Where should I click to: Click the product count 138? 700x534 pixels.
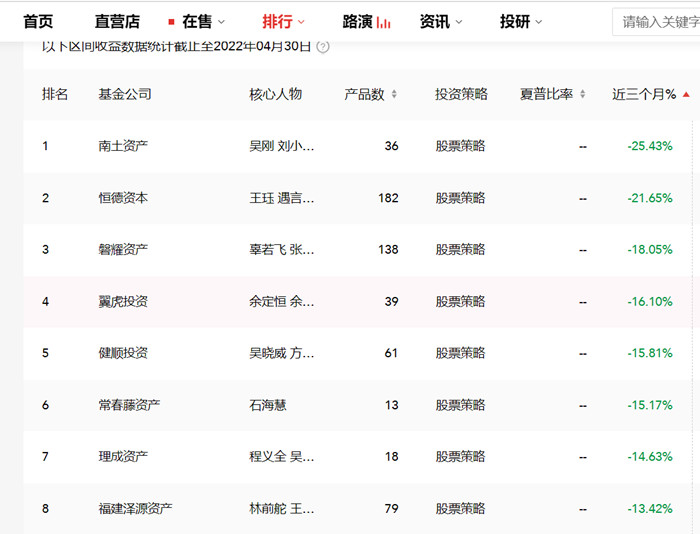[388, 250]
